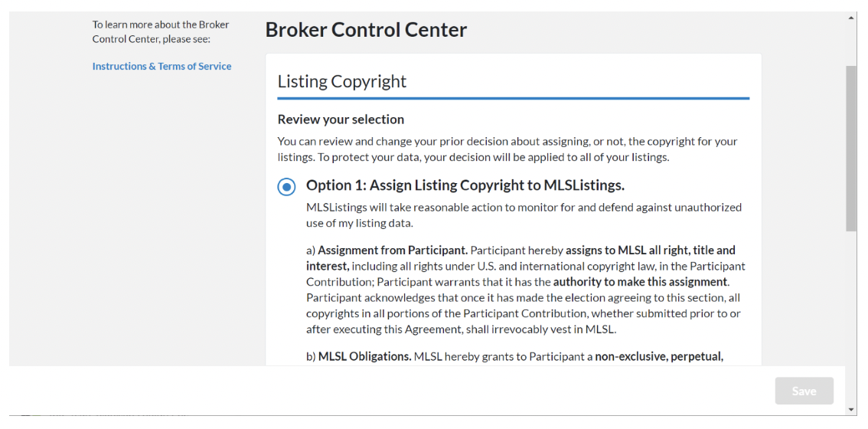Click 'assigns to MLSL all right, title and' text

click(651, 250)
